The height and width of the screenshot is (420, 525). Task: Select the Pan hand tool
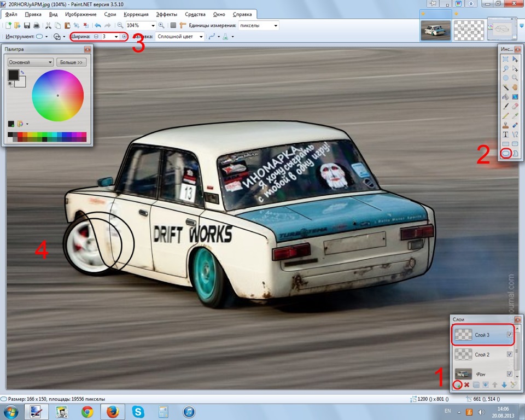(x=515, y=87)
